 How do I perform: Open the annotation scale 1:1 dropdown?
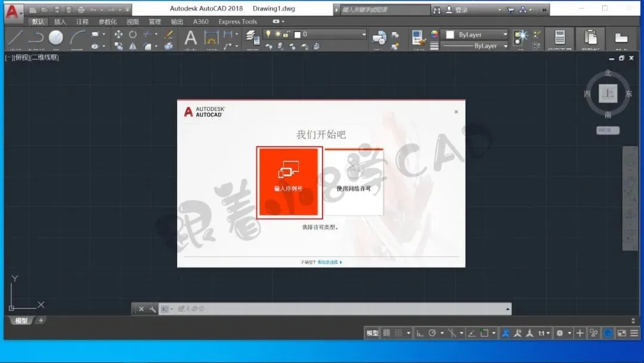click(x=544, y=333)
